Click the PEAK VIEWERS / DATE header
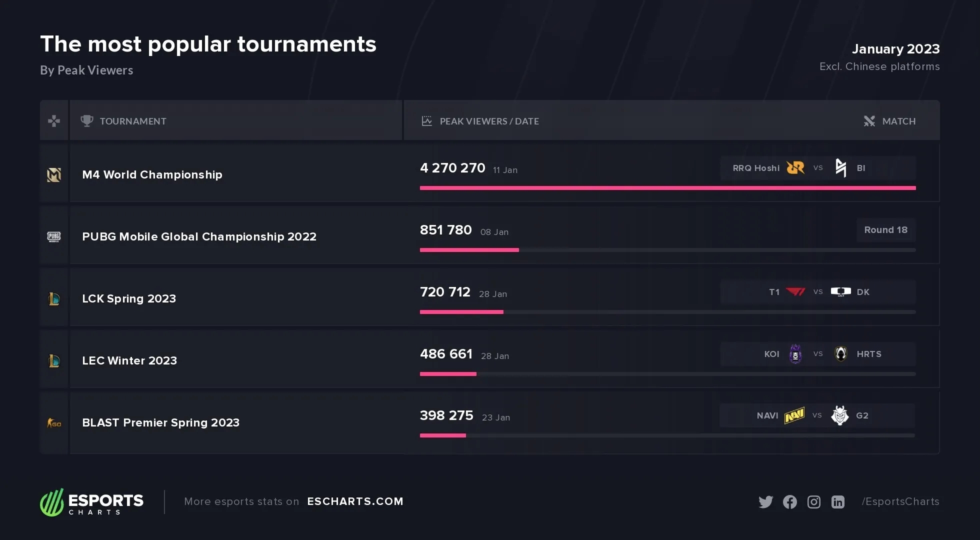This screenshot has width=980, height=540. point(489,121)
